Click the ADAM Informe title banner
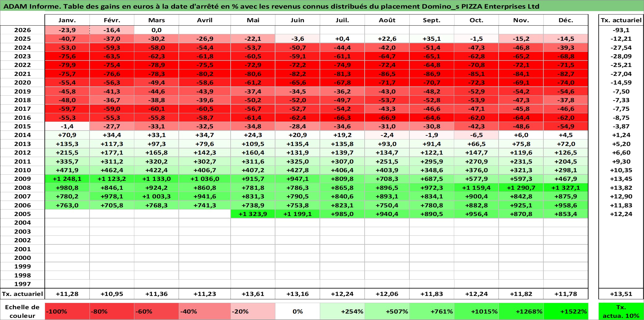The width and height of the screenshot is (644, 320). coord(322,6)
